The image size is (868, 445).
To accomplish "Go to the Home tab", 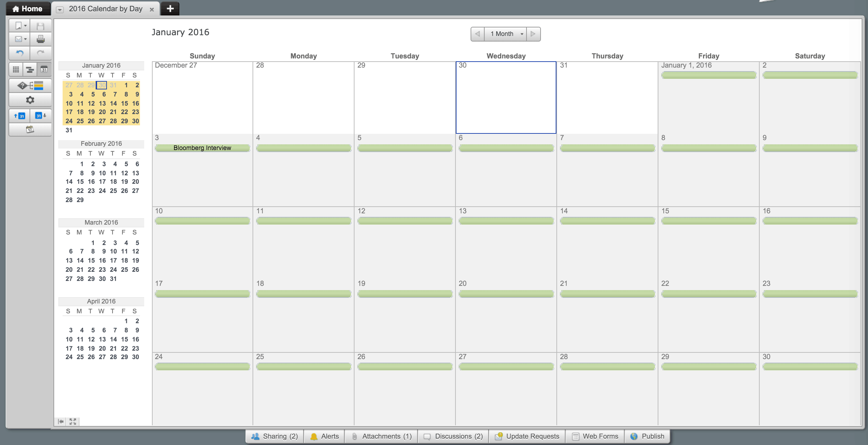I will tap(27, 9).
